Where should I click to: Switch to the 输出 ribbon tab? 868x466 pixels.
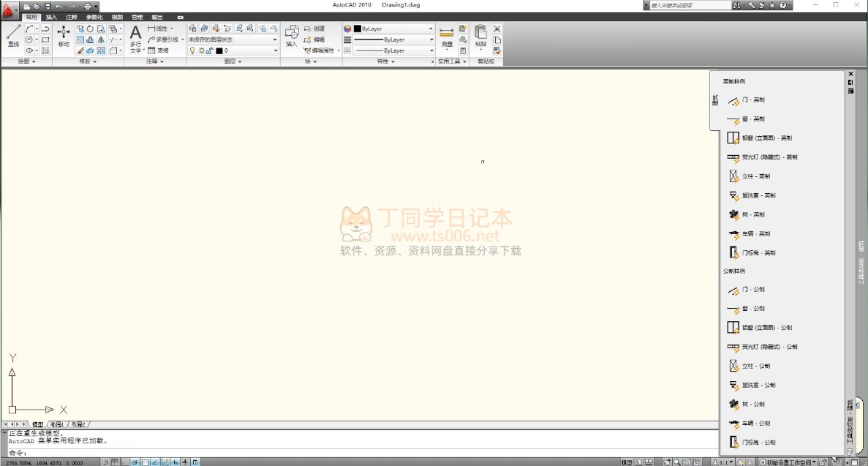[157, 17]
